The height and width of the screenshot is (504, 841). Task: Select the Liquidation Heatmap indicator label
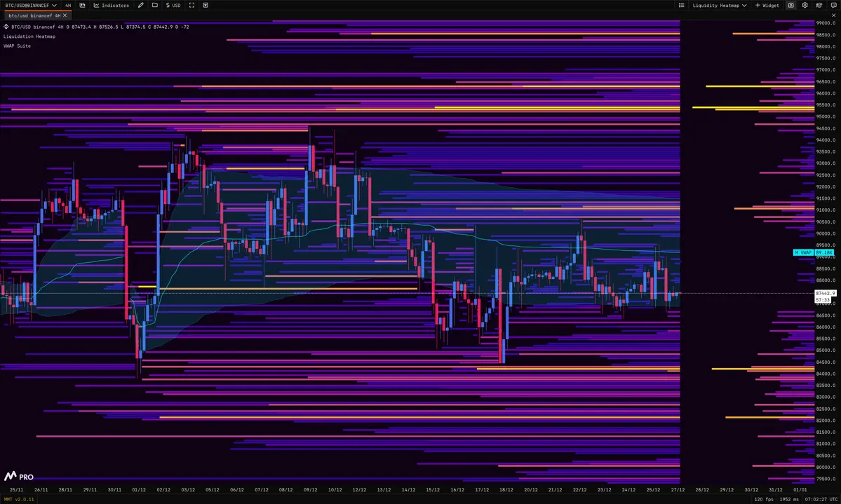29,36
